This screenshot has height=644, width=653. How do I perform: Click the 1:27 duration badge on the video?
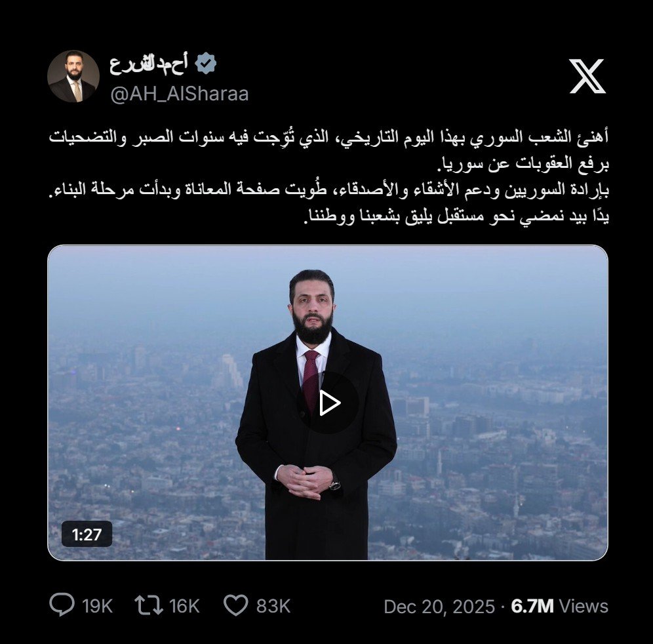[87, 534]
